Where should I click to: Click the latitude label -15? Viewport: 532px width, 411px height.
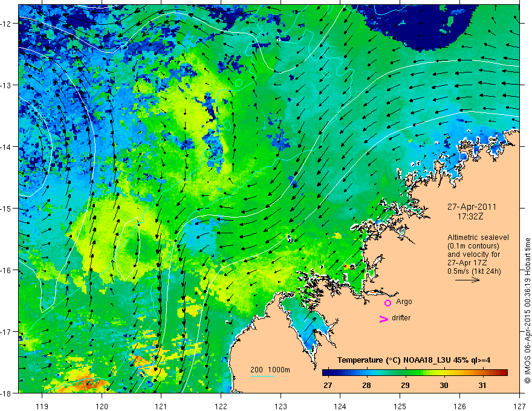pos(5,208)
